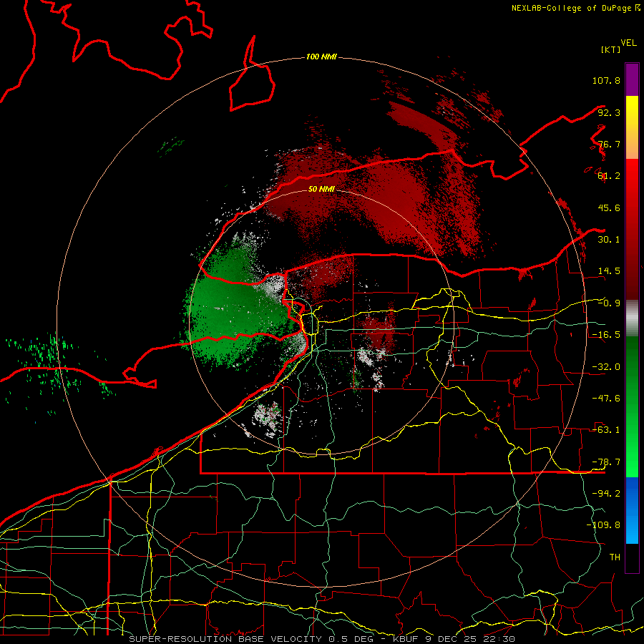Click the purple segment of the color bar

tap(632, 79)
